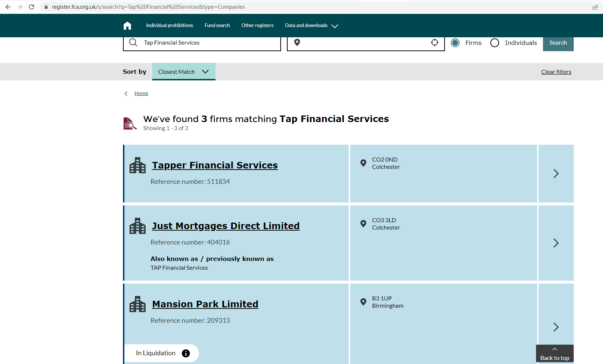Follow the Home breadcrumb link
This screenshot has height=364, width=603.
coord(141,94)
